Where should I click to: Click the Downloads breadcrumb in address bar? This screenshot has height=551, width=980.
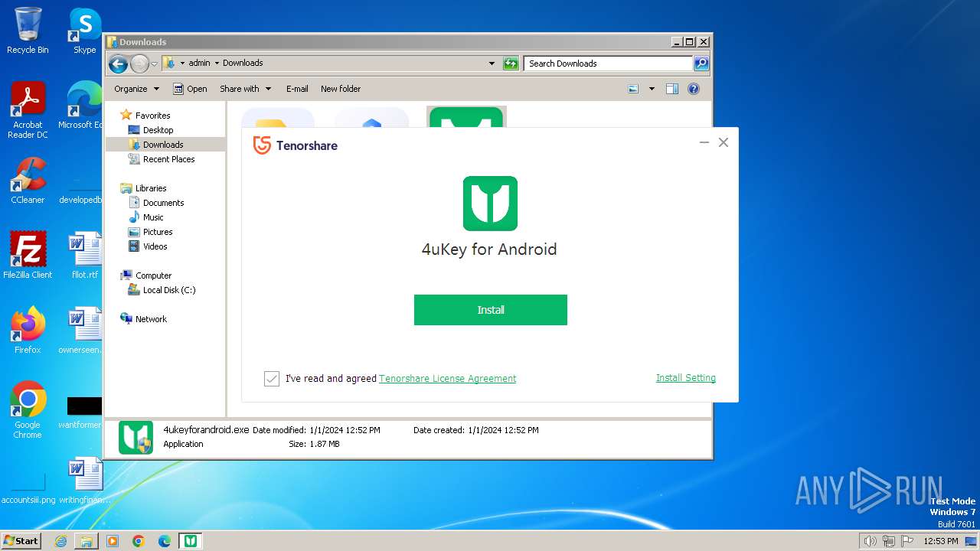coord(243,64)
